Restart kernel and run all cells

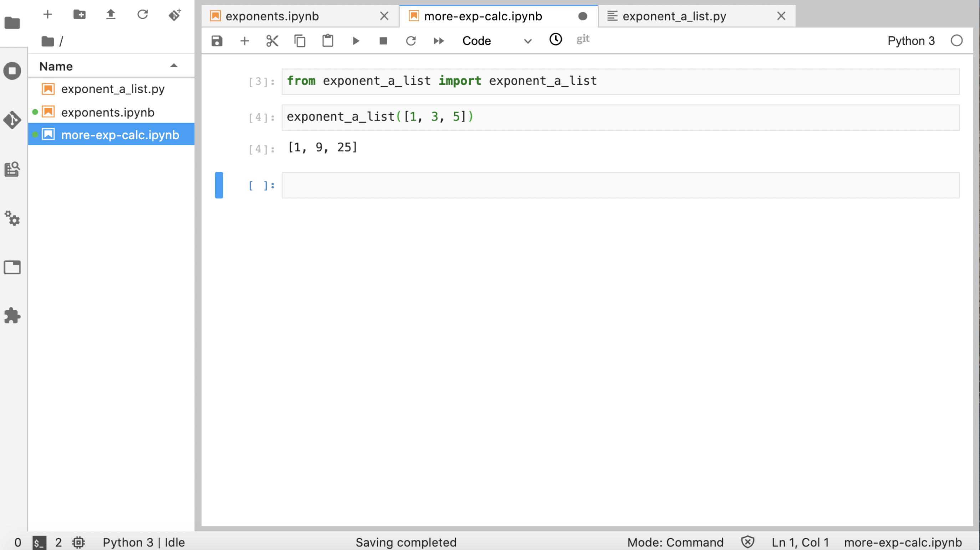coord(438,41)
